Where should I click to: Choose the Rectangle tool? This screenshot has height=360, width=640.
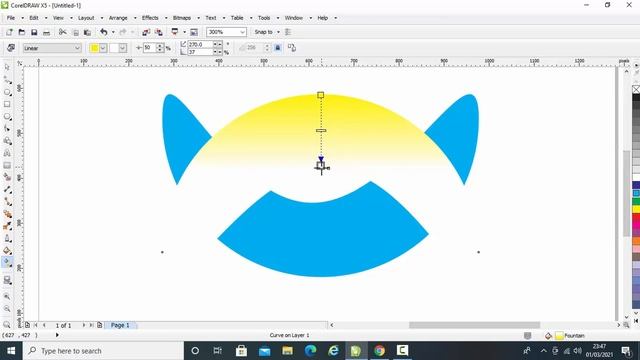[x=7, y=104]
